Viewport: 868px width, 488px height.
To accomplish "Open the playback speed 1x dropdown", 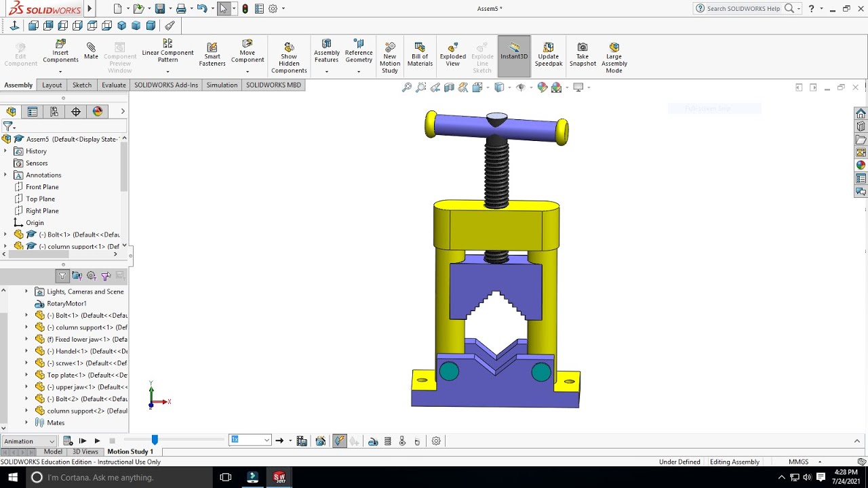I will point(250,440).
